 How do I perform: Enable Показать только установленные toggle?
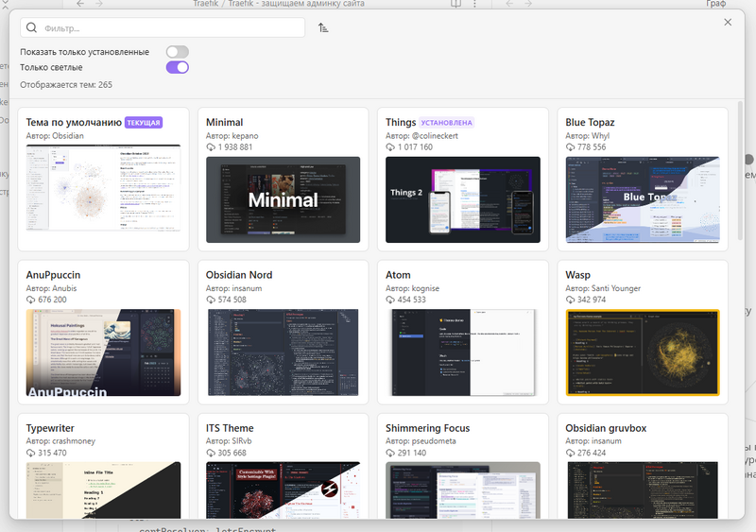point(178,52)
